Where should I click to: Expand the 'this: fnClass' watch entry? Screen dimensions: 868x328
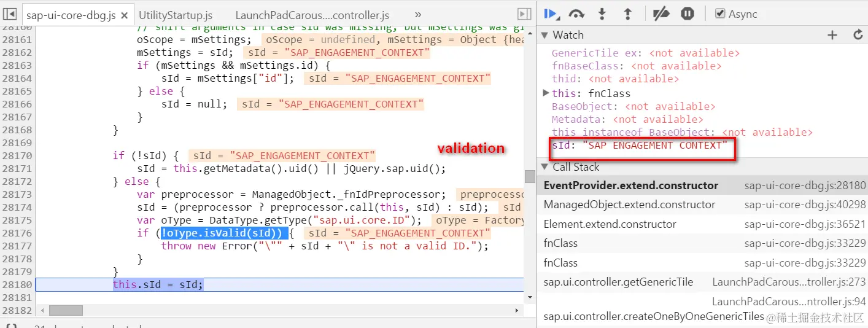pos(546,93)
